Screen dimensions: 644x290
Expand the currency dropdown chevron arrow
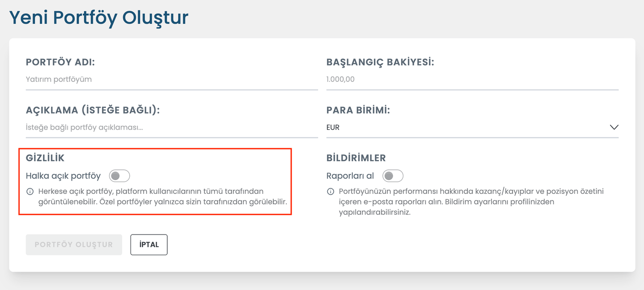(x=614, y=128)
